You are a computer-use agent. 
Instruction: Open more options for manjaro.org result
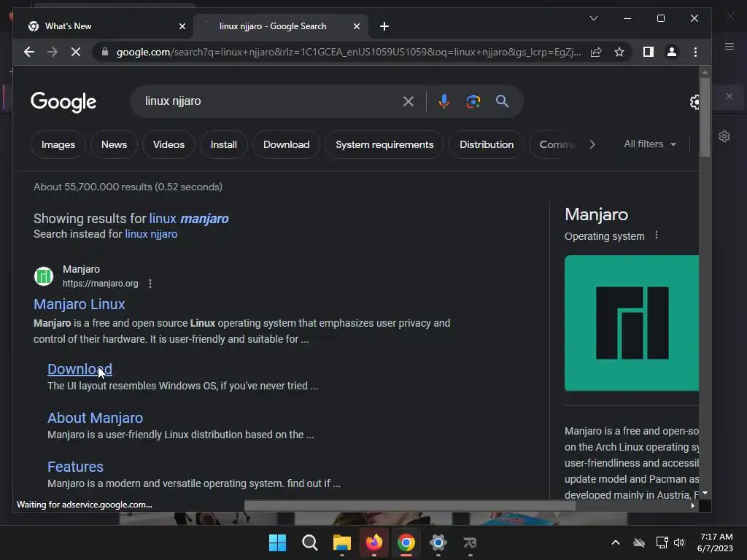point(150,284)
